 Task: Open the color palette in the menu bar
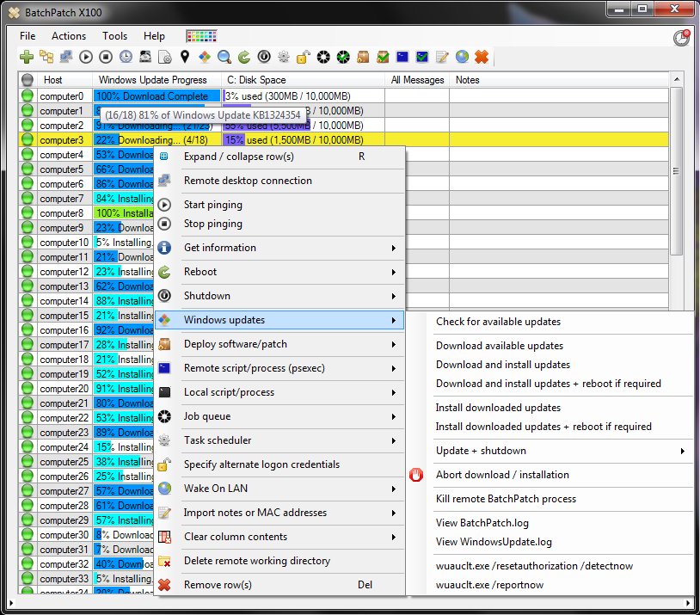tap(201, 36)
